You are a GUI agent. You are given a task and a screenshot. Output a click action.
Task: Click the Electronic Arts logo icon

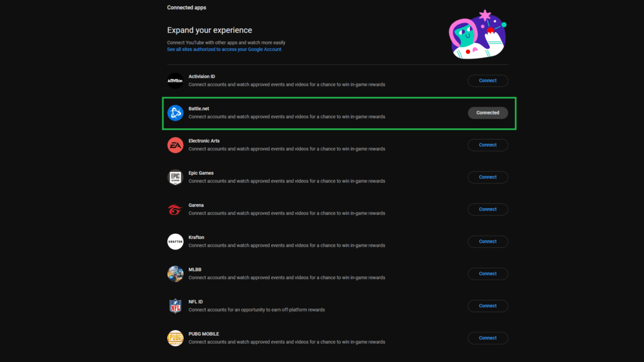(175, 145)
